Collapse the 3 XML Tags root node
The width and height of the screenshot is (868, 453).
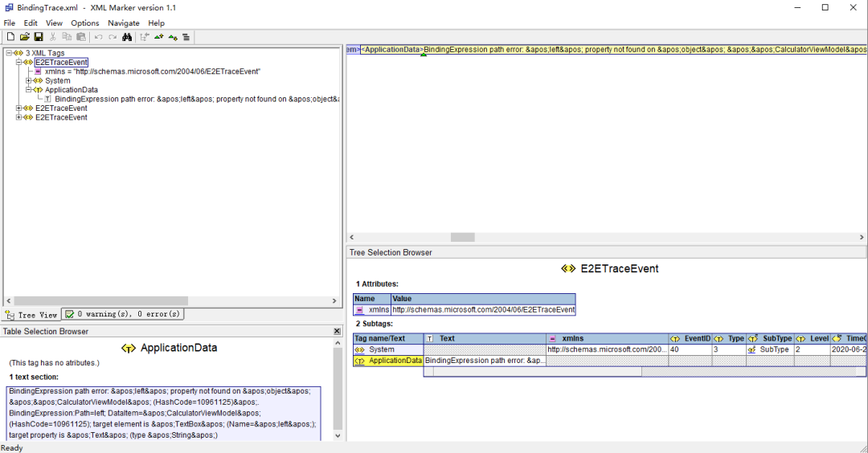9,53
